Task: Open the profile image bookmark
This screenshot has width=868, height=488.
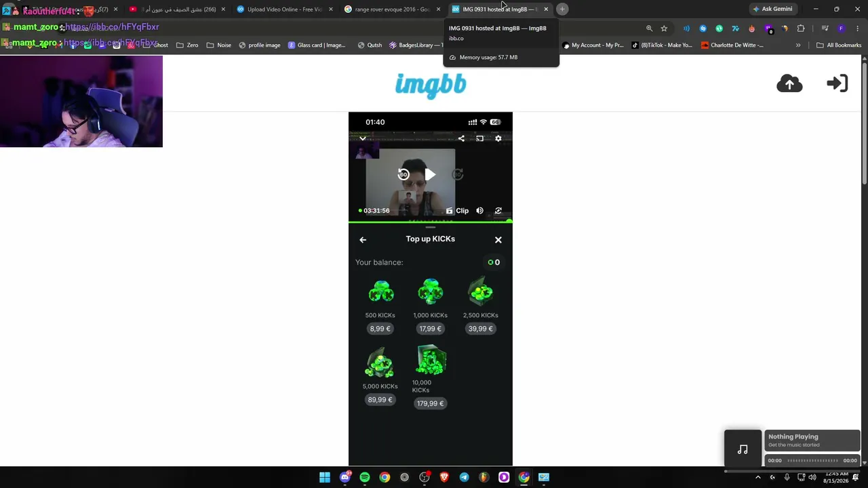Action: [259, 45]
